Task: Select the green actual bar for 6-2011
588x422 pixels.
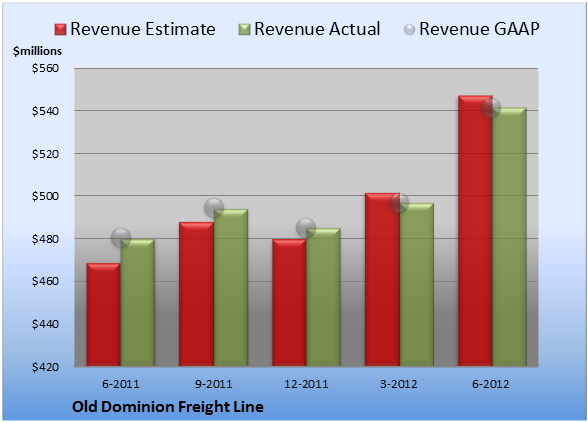Action: 137,302
